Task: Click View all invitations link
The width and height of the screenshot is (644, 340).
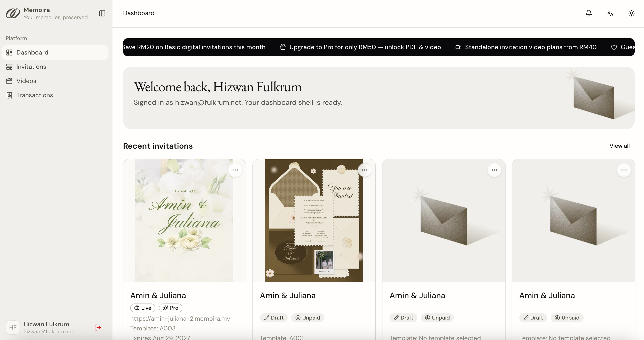Action: pyautogui.click(x=620, y=146)
